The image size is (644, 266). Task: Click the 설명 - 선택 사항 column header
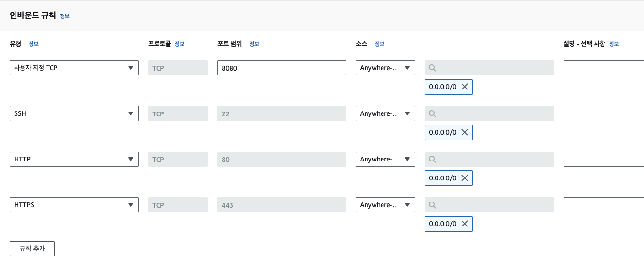[584, 44]
